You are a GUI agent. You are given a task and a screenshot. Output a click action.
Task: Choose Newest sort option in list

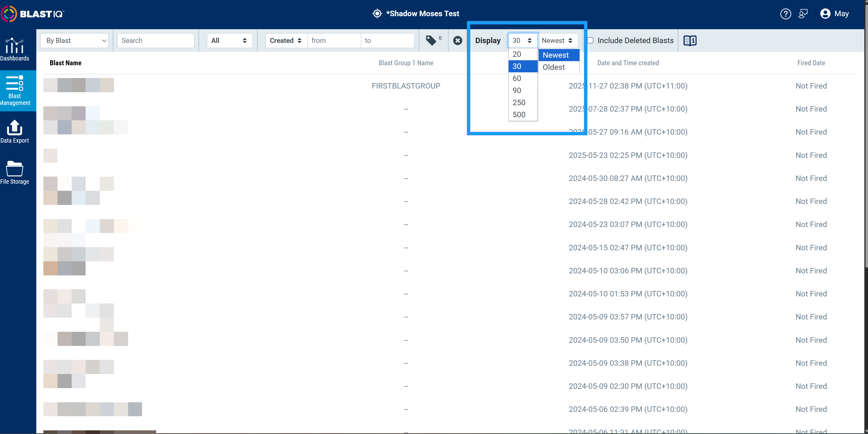pyautogui.click(x=559, y=55)
